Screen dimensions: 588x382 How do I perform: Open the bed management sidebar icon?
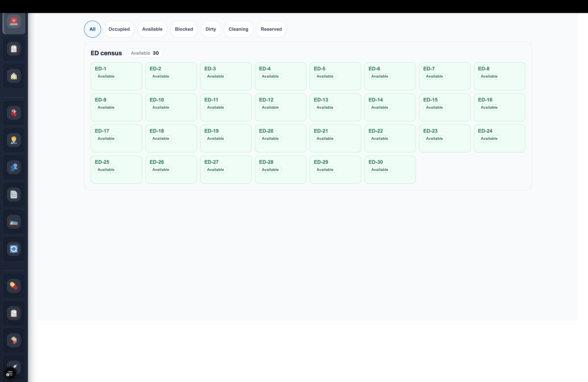[14, 222]
